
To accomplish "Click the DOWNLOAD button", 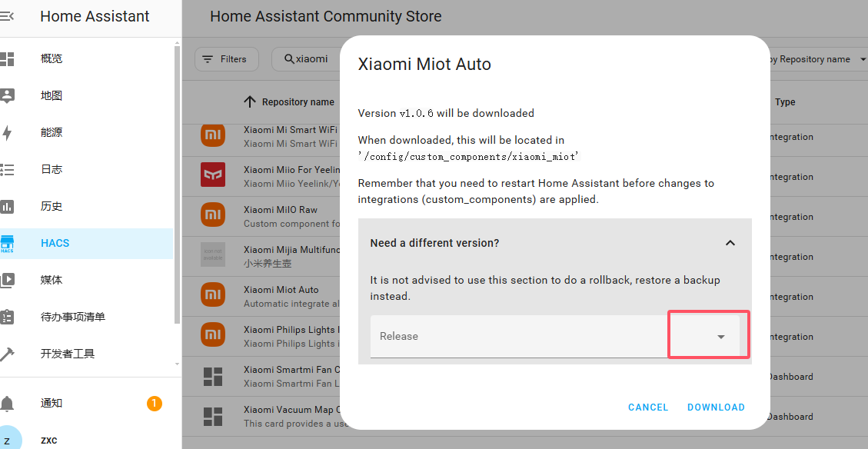I will (x=716, y=407).
